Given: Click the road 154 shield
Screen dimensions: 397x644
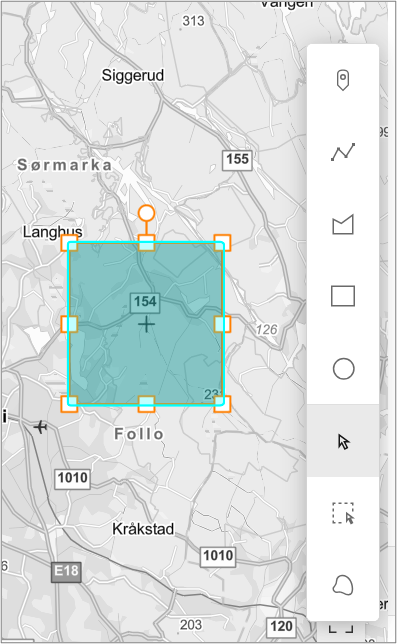Looking at the screenshot, I should click(x=145, y=302).
